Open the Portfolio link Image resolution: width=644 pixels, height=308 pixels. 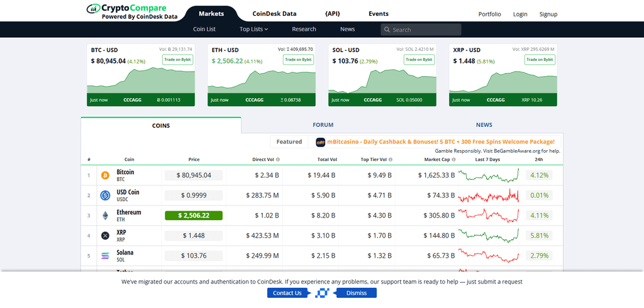point(489,14)
